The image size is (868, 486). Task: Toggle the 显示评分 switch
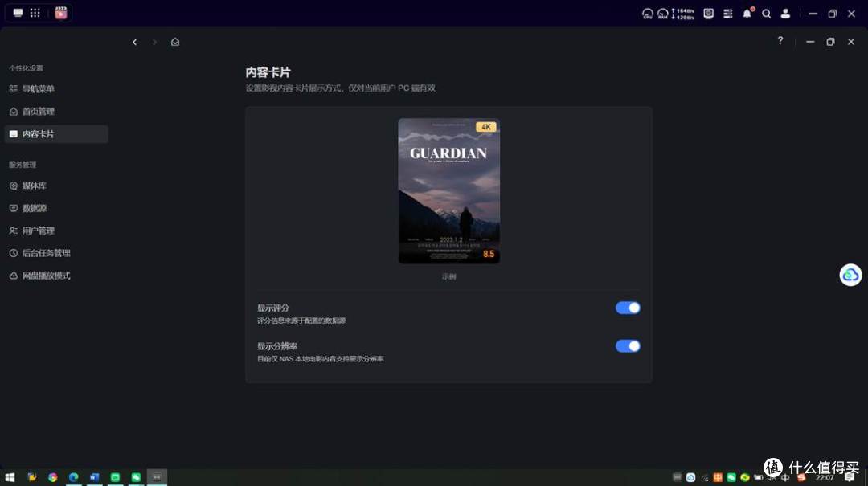[x=628, y=308]
